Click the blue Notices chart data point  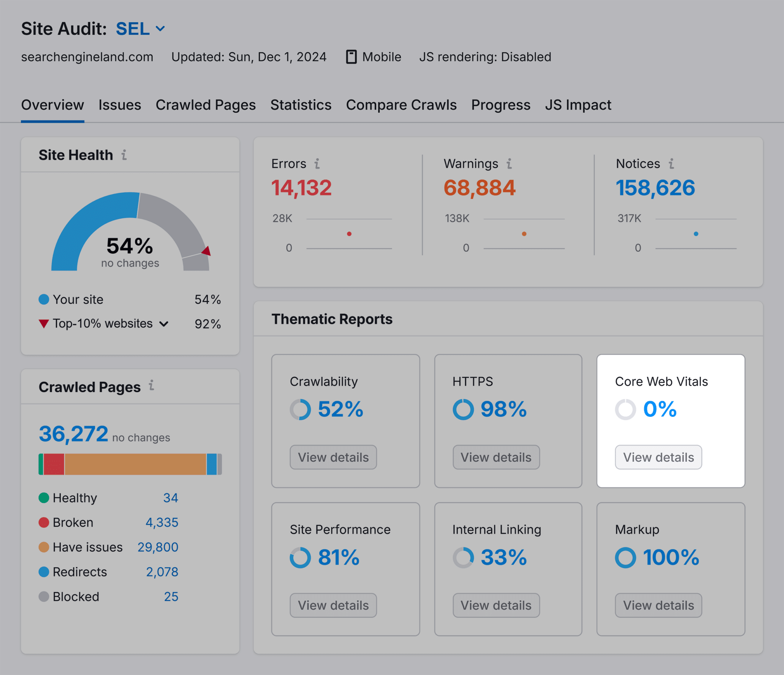click(696, 234)
